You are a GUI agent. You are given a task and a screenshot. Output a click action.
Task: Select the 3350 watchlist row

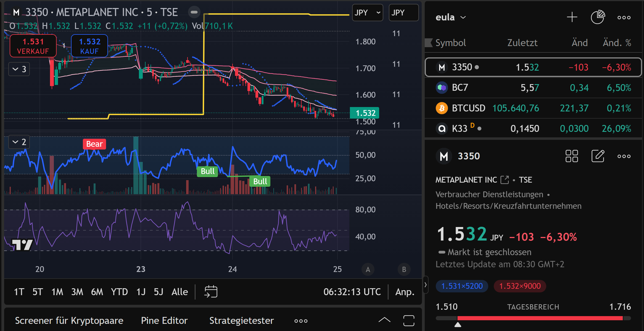point(533,67)
